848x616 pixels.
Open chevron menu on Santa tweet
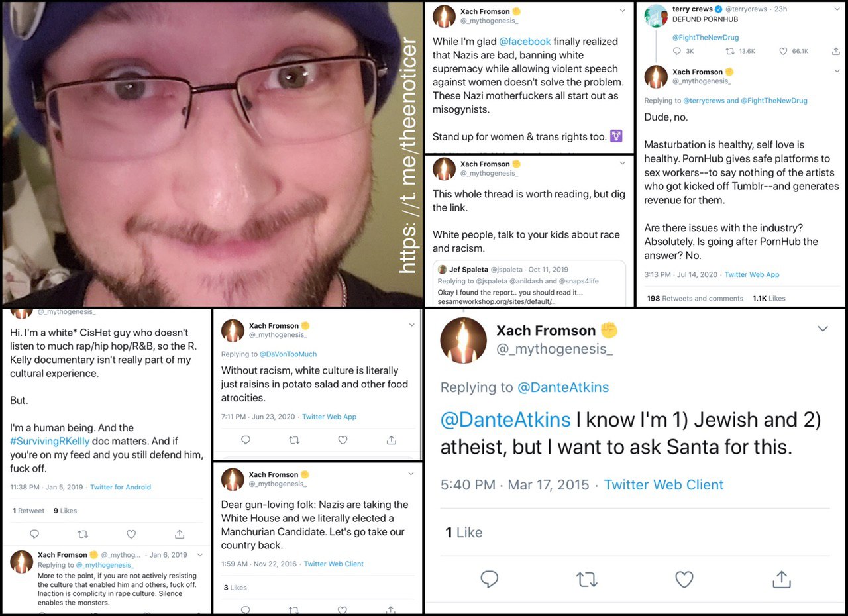823,329
